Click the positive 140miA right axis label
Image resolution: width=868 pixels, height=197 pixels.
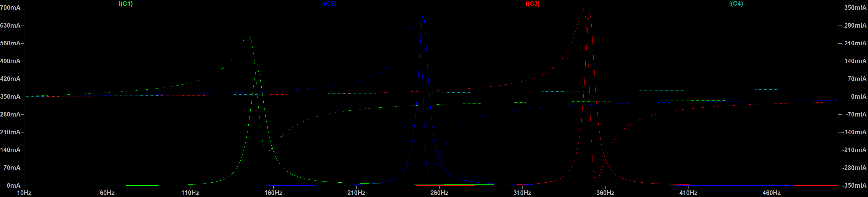(855, 61)
